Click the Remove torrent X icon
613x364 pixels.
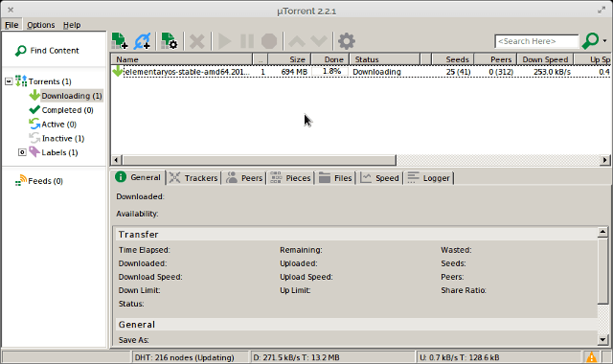[197, 41]
